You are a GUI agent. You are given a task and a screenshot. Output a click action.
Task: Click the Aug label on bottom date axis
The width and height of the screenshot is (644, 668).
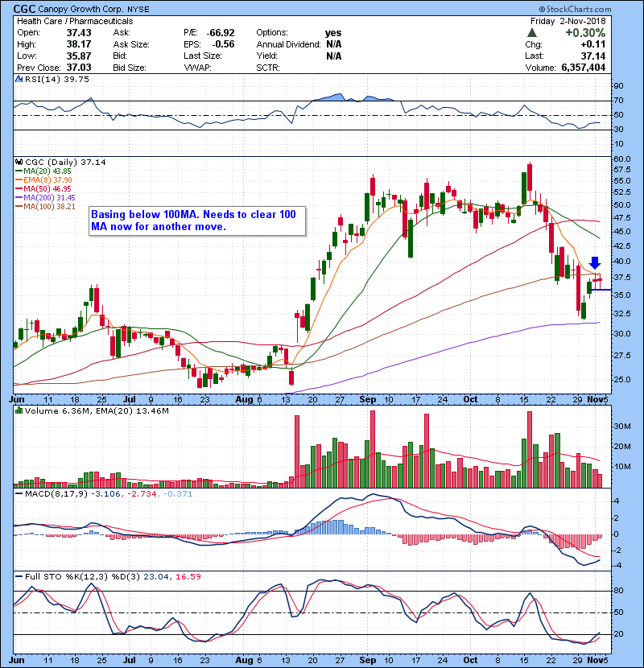pyautogui.click(x=244, y=660)
